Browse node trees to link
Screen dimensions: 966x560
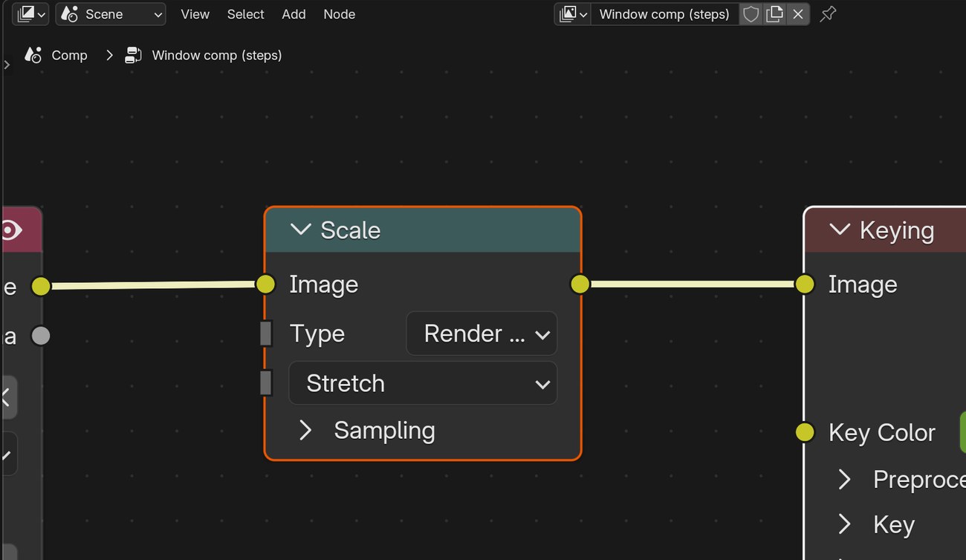(x=573, y=14)
